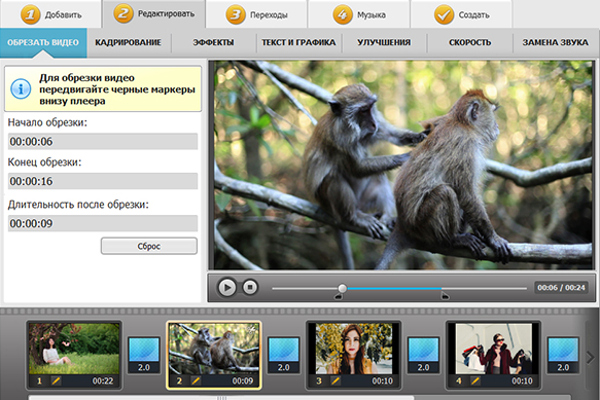The image size is (600, 400).
Task: Click the playback position slider handle
Action: pos(342,288)
